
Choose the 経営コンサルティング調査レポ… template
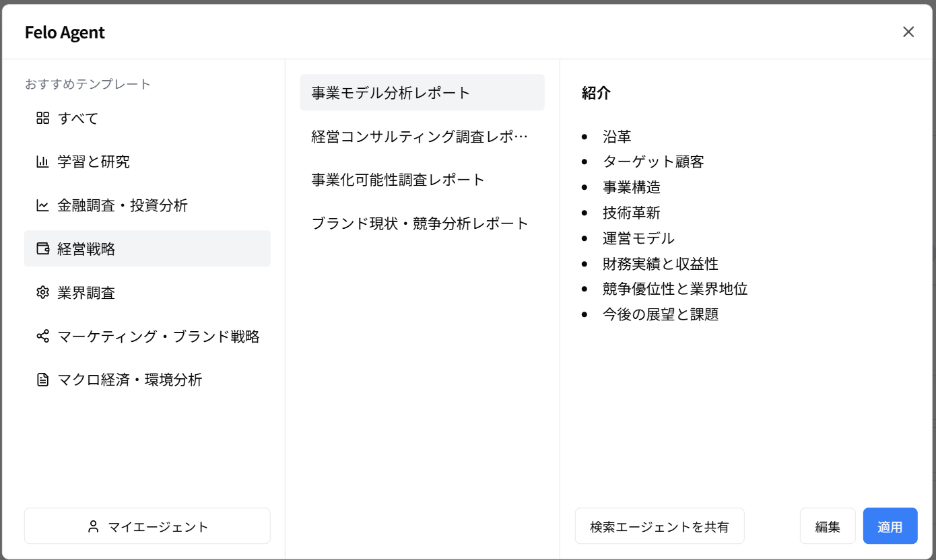[x=422, y=137]
